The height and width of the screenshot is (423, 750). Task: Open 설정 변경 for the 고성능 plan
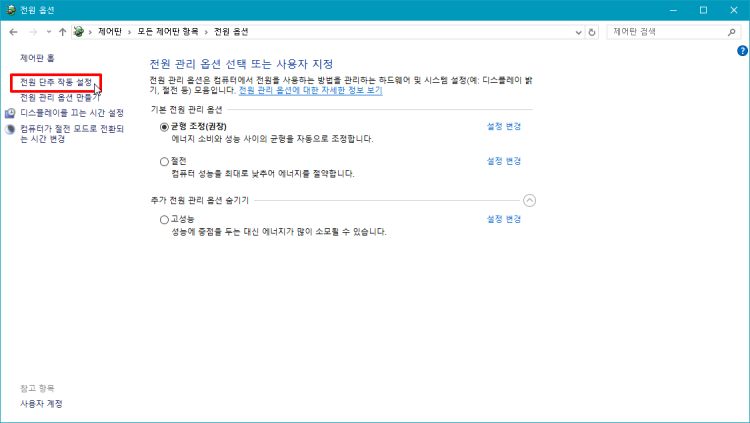(x=504, y=219)
